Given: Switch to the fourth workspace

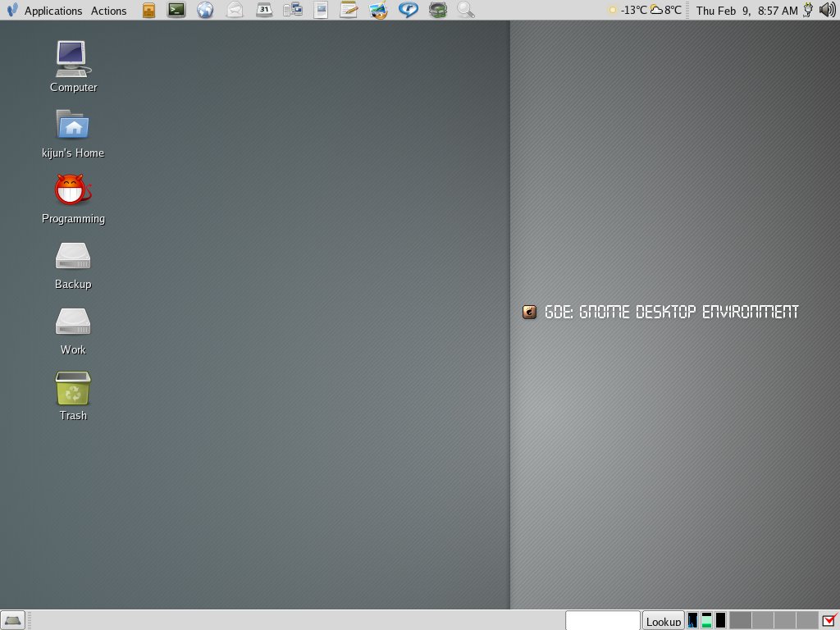Looking at the screenshot, I should 807,620.
